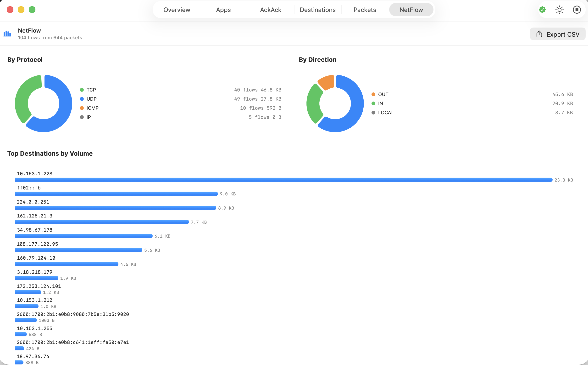
Task: Click '2600:1700:2b1:e0b8:c641:1eff:fe50:e7e1' address
Action: [73, 342]
